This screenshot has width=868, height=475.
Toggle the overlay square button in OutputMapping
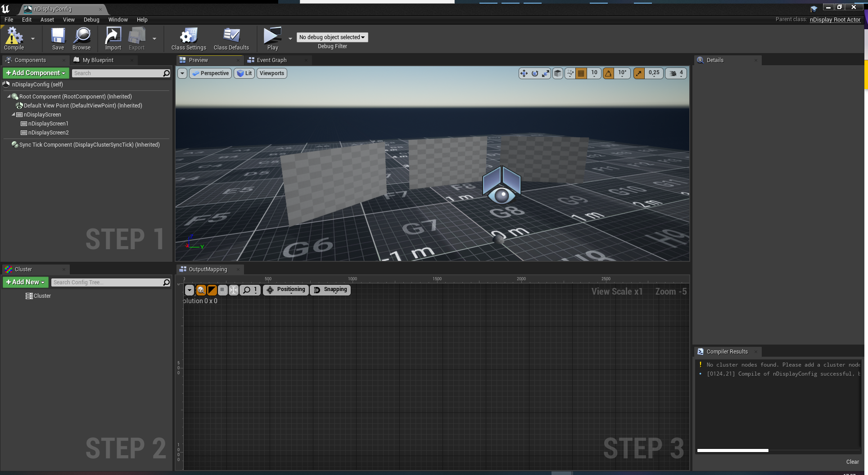tap(222, 290)
